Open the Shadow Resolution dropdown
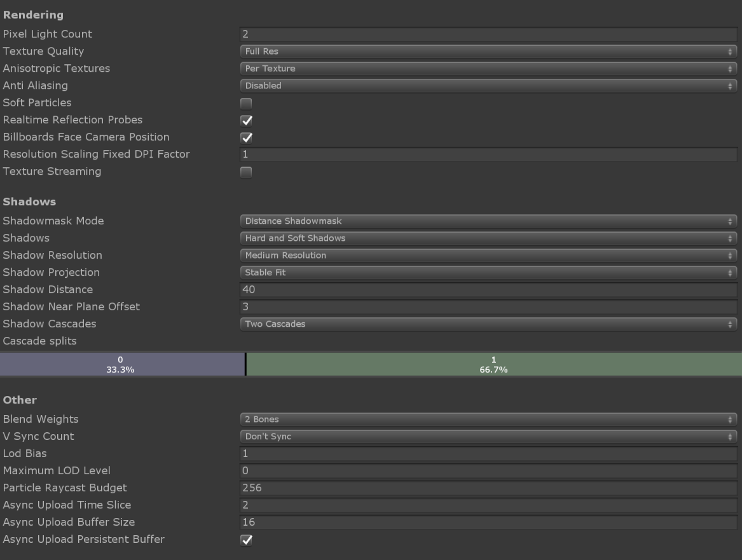742x560 pixels. tap(488, 255)
